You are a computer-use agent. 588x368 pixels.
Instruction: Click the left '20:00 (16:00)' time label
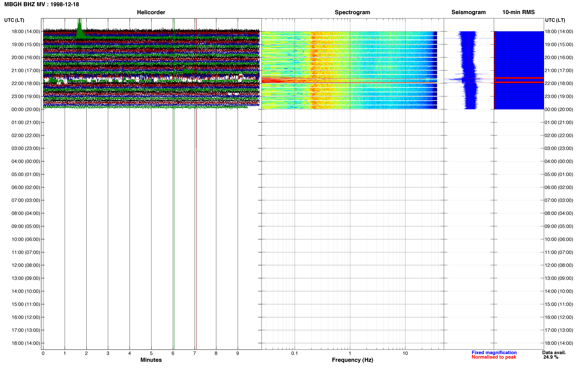coord(26,57)
